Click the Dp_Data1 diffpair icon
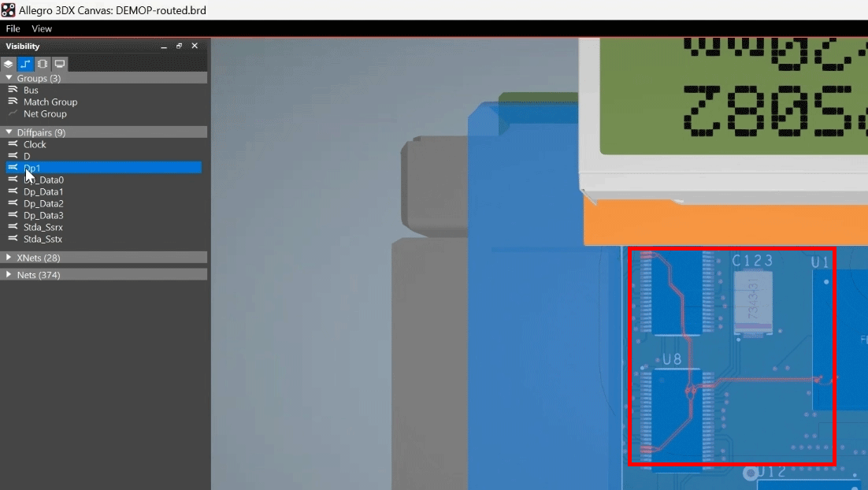Screen dimensions: 868x490 pos(13,191)
